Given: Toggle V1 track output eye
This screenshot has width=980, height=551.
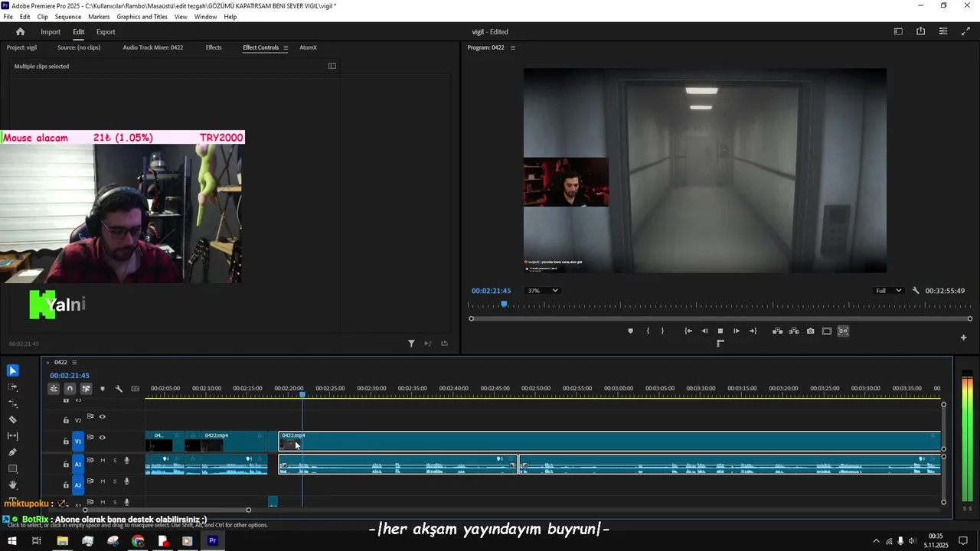Looking at the screenshot, I should (x=103, y=438).
